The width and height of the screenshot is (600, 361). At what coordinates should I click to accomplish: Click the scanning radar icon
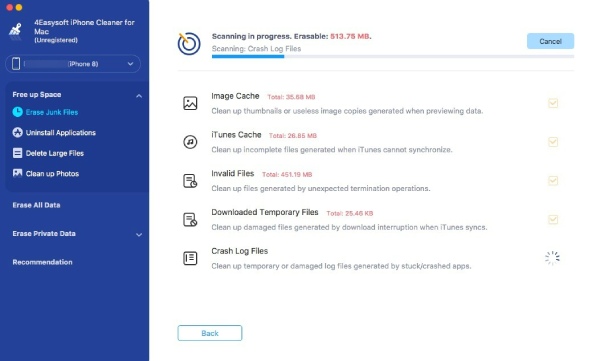(189, 43)
